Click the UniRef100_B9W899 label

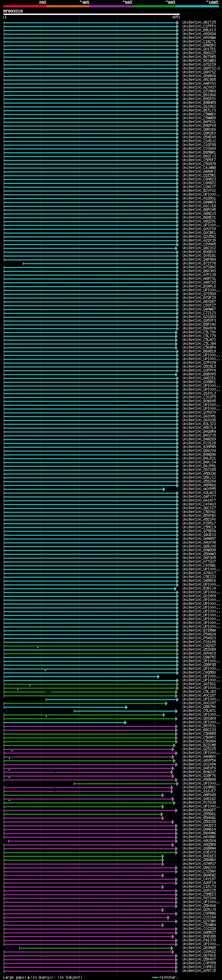pos(199,550)
